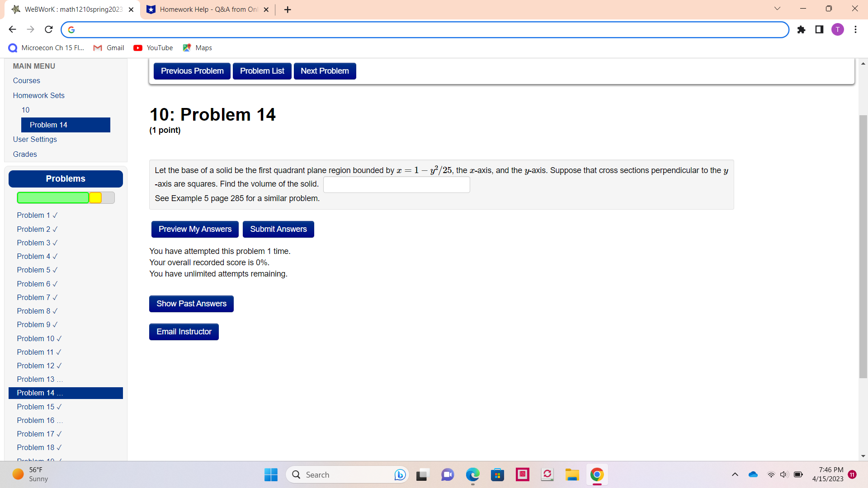Click the page reload icon
This screenshot has width=868, height=488.
pos(48,29)
